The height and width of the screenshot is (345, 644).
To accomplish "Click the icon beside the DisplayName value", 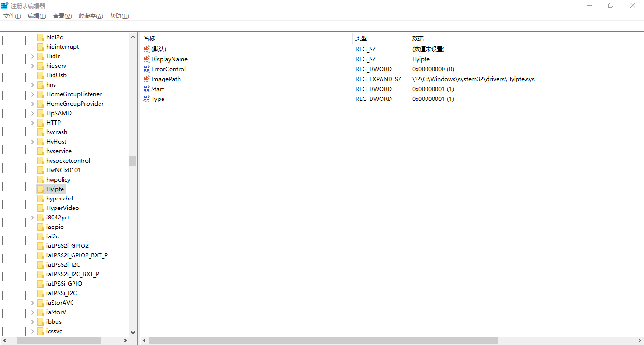I will tap(146, 59).
